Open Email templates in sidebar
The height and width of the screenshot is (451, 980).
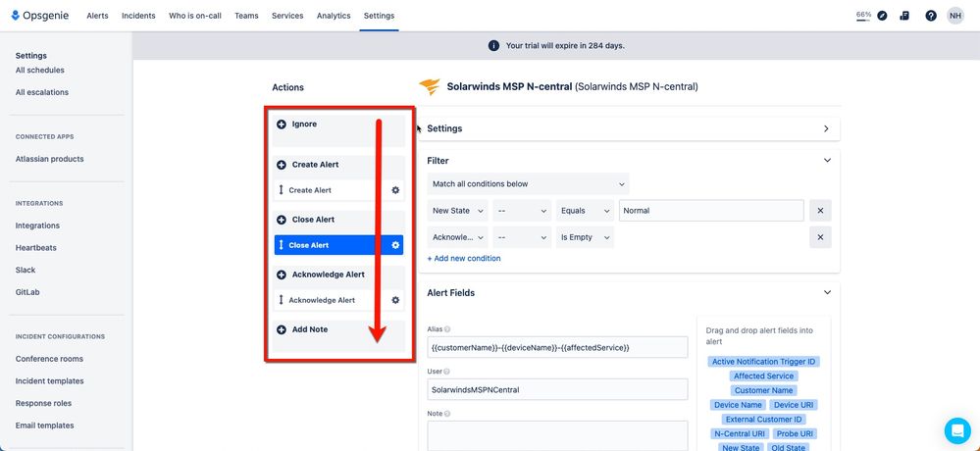click(44, 426)
